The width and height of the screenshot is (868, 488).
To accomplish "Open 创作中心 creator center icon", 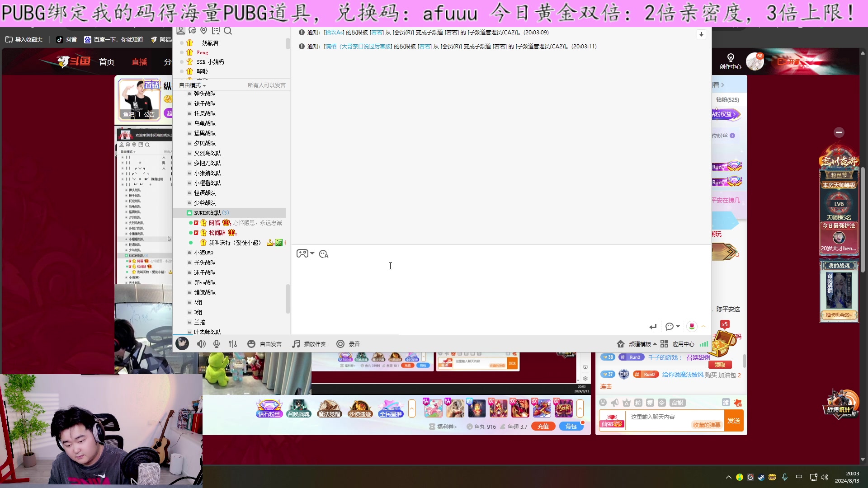I will click(x=730, y=61).
